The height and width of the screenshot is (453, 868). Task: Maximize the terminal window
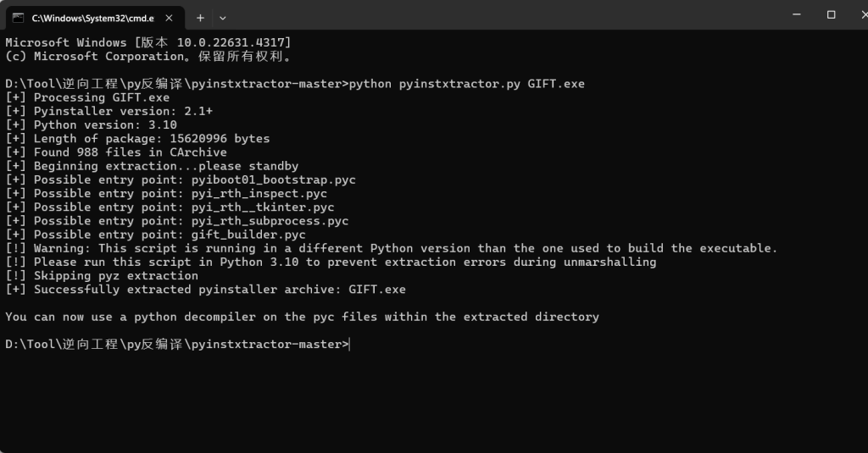point(831,14)
